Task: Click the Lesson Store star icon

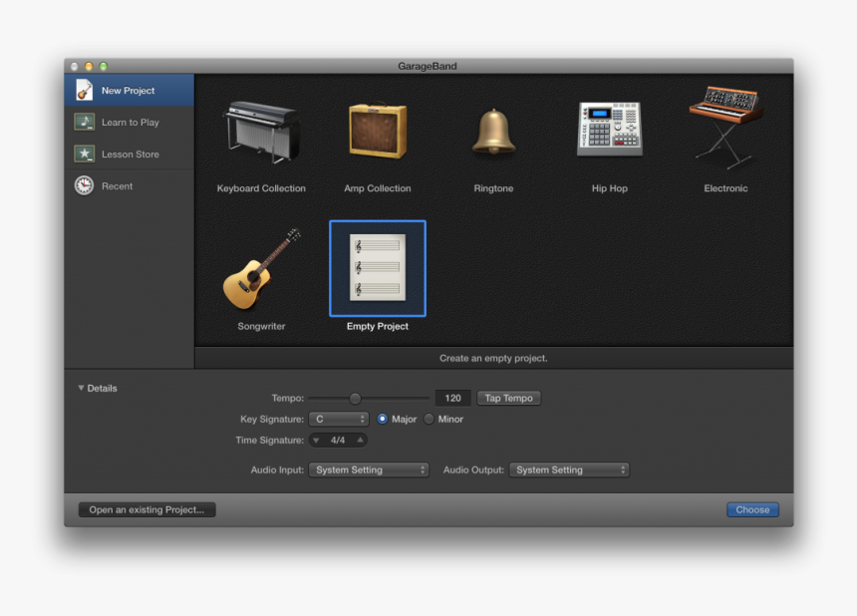Action: [x=84, y=154]
